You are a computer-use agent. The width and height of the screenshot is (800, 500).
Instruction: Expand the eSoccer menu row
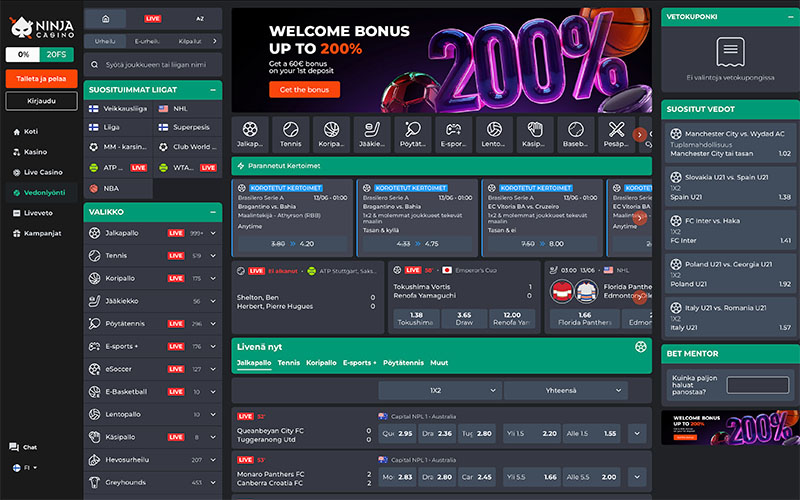pos(213,369)
